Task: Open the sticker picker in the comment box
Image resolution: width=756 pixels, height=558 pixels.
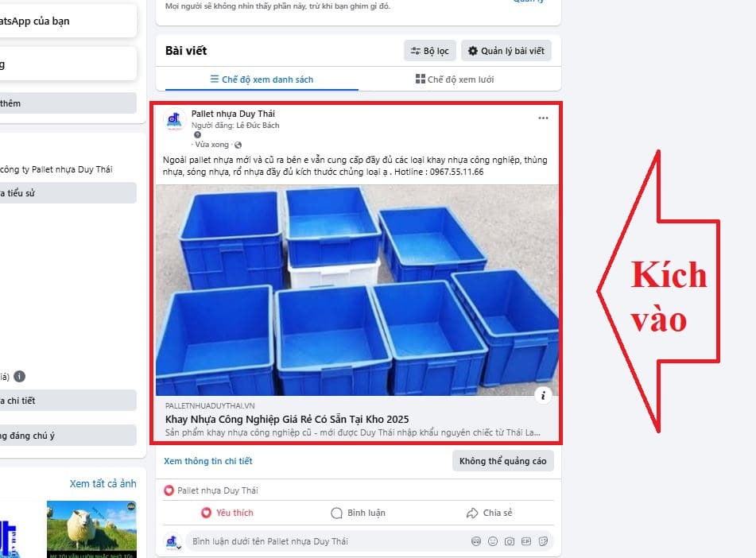Action: tap(543, 541)
